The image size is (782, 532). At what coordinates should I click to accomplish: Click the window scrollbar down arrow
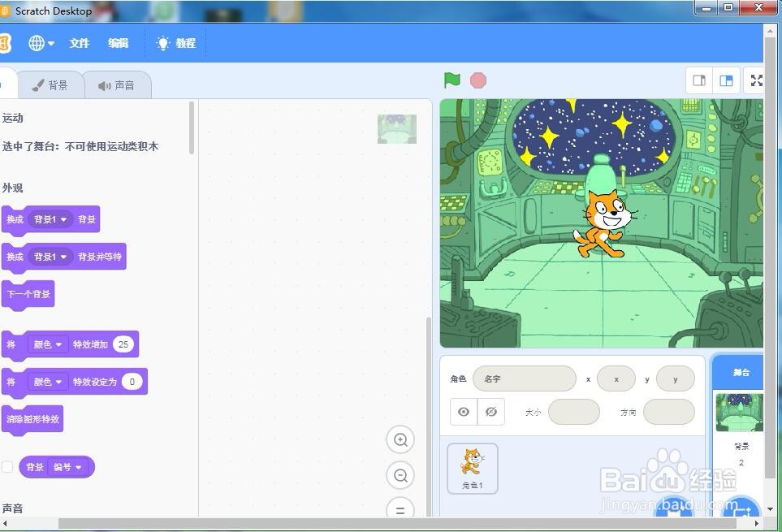(x=770, y=509)
